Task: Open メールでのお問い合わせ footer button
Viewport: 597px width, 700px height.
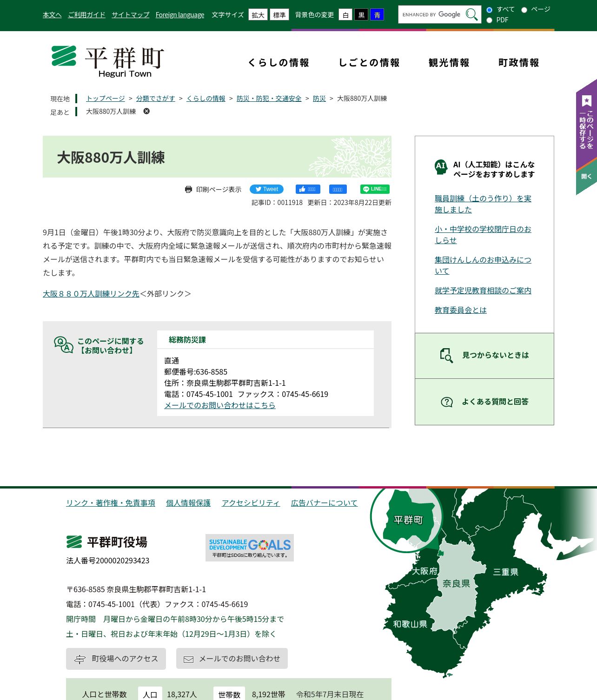Action: (x=232, y=659)
